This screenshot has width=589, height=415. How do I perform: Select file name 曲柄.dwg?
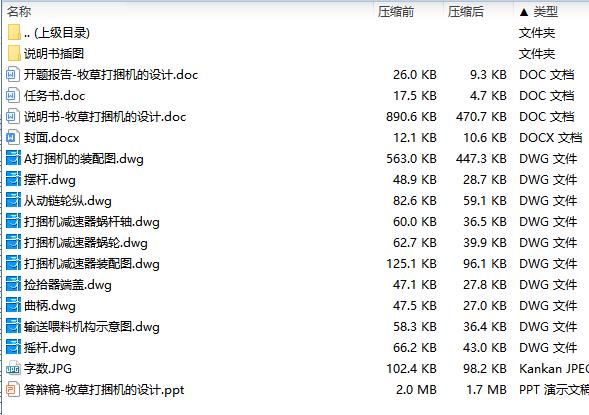click(x=50, y=306)
